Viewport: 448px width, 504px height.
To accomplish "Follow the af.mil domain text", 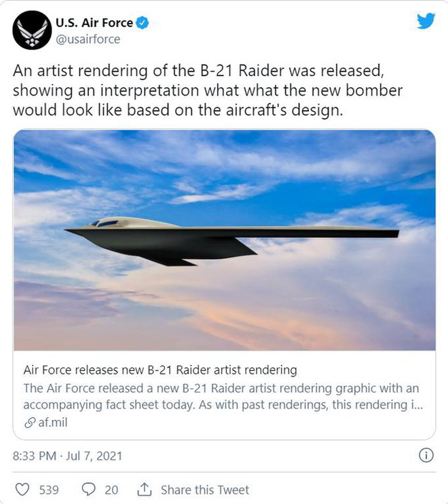I will [50, 423].
